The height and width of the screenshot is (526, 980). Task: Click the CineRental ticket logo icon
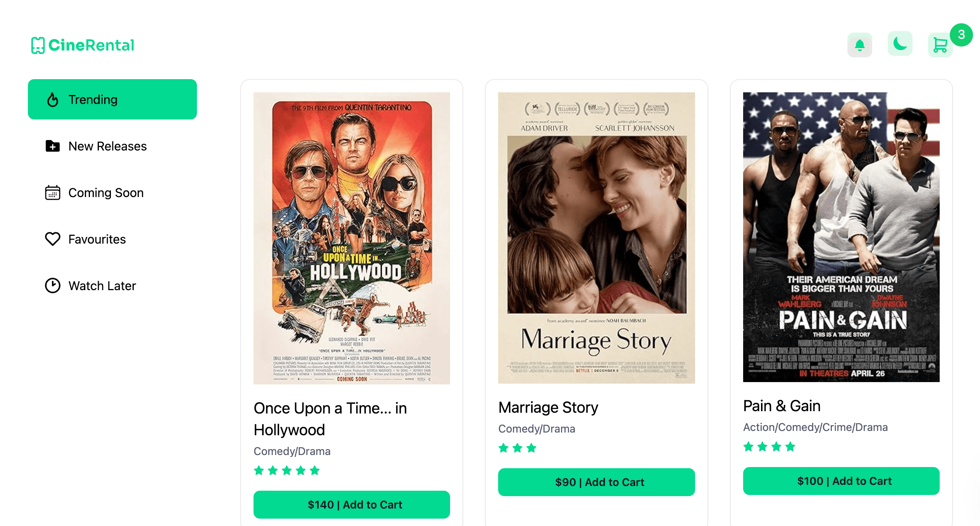[x=38, y=45]
